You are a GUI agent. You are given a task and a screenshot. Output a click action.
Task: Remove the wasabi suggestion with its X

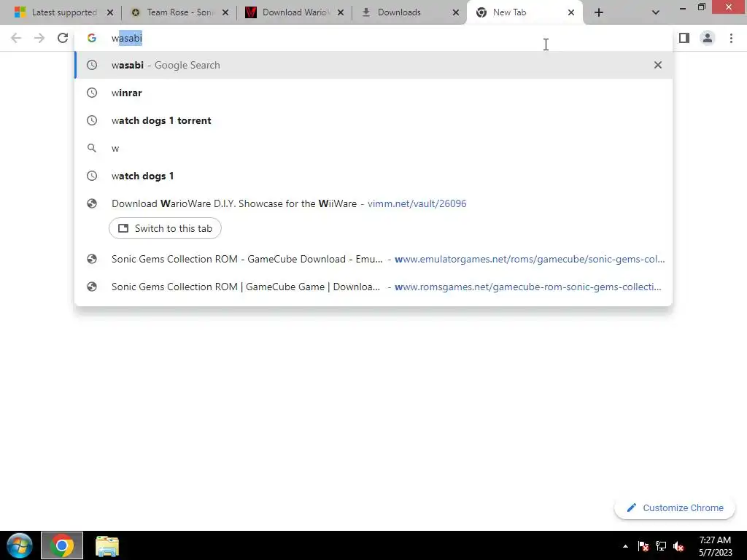(x=658, y=65)
